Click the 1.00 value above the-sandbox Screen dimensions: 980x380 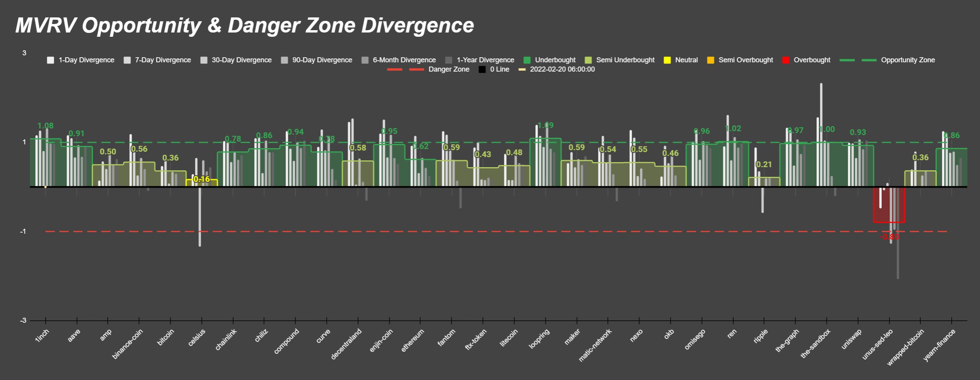[x=827, y=129]
